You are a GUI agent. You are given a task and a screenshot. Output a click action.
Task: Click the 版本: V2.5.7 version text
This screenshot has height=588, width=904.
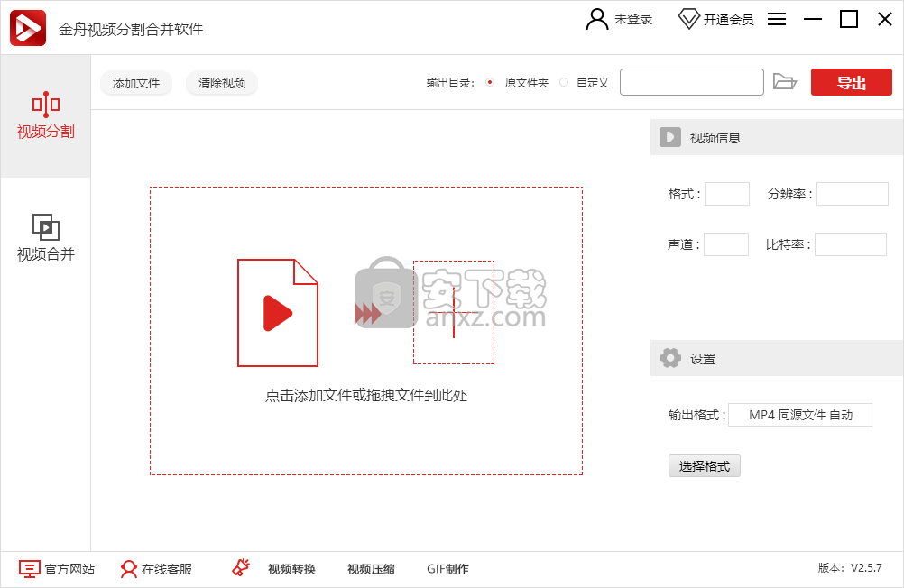tap(850, 568)
